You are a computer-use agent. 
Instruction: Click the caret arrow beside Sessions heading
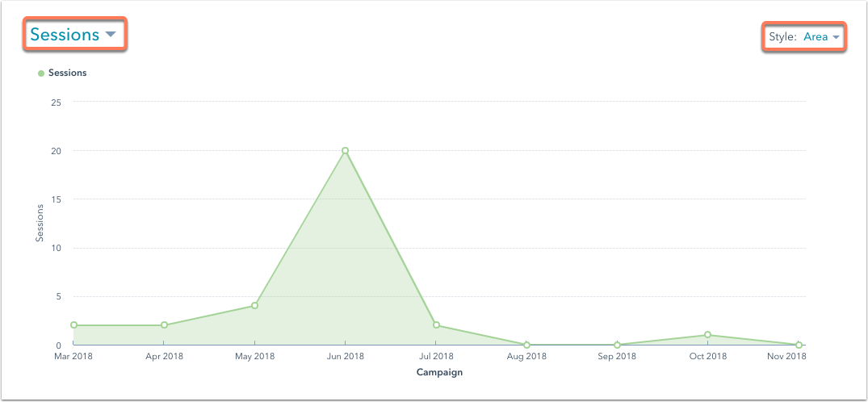[111, 35]
